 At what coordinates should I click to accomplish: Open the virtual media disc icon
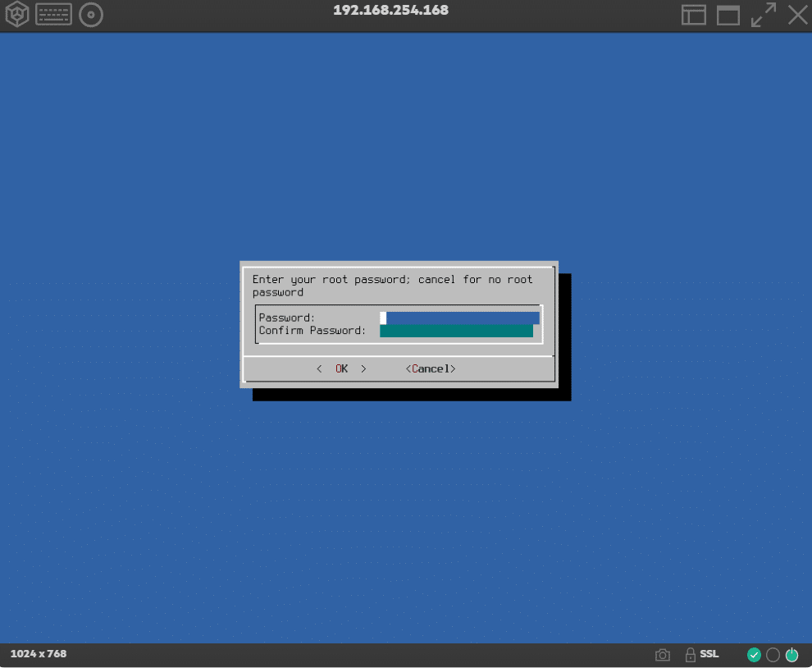point(91,15)
